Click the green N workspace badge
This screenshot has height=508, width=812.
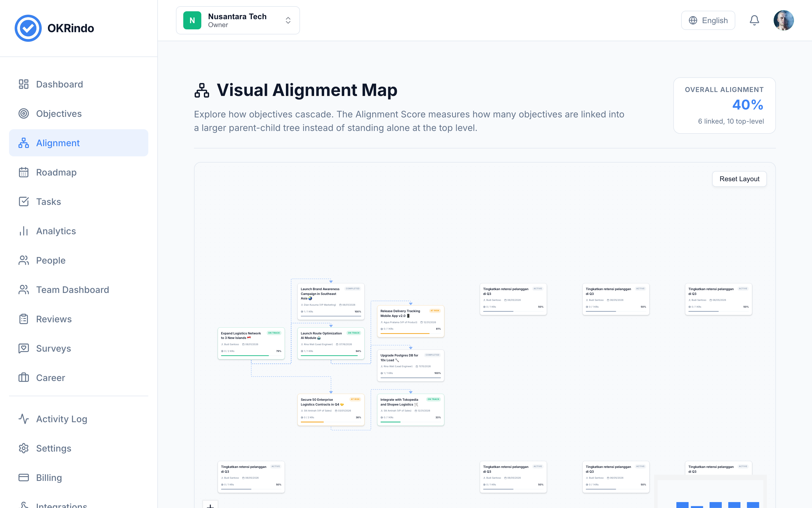coord(192,21)
